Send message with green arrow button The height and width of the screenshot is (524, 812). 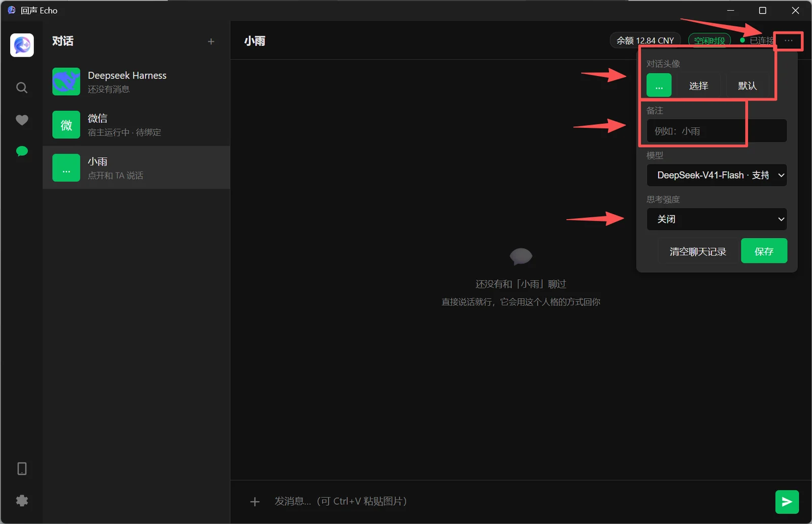tap(787, 502)
